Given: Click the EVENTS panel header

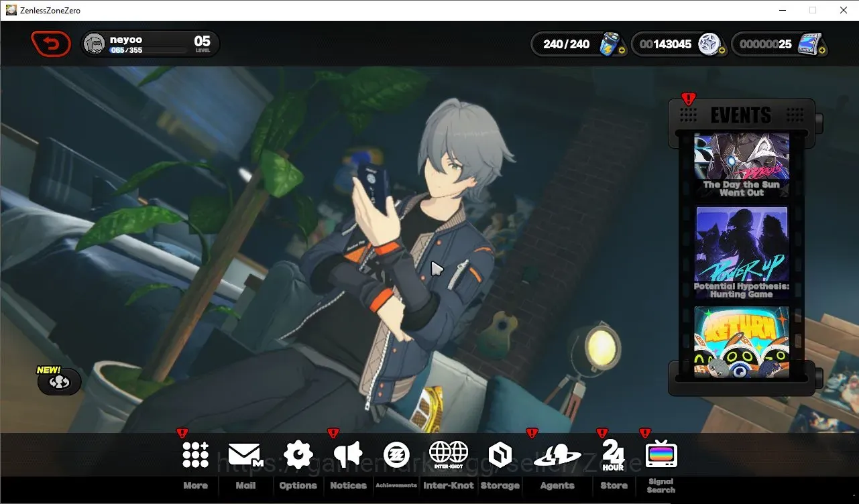Looking at the screenshot, I should tap(741, 115).
